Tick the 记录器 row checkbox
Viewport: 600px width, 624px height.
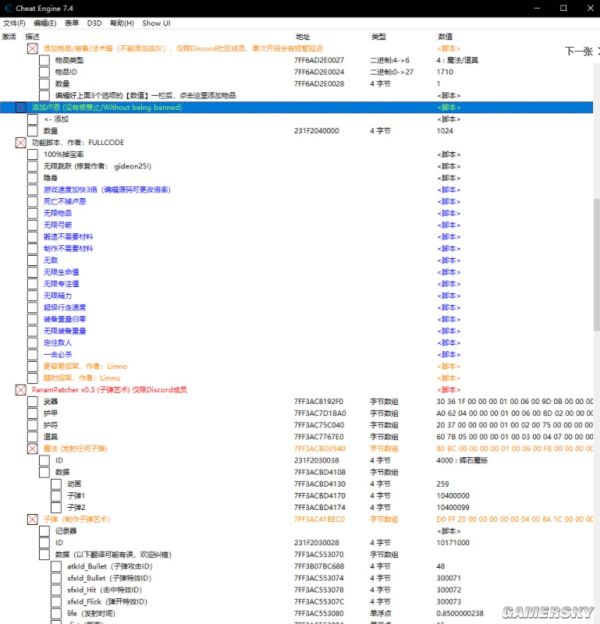[x=45, y=531]
